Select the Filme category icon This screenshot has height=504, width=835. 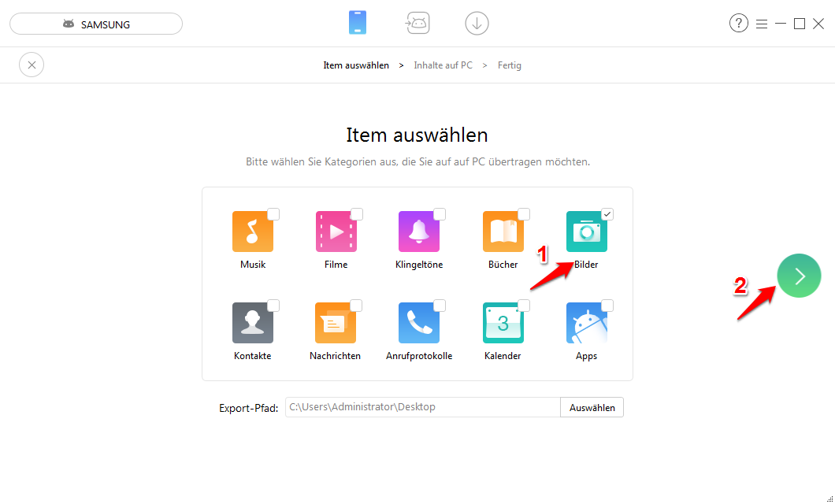pos(336,231)
